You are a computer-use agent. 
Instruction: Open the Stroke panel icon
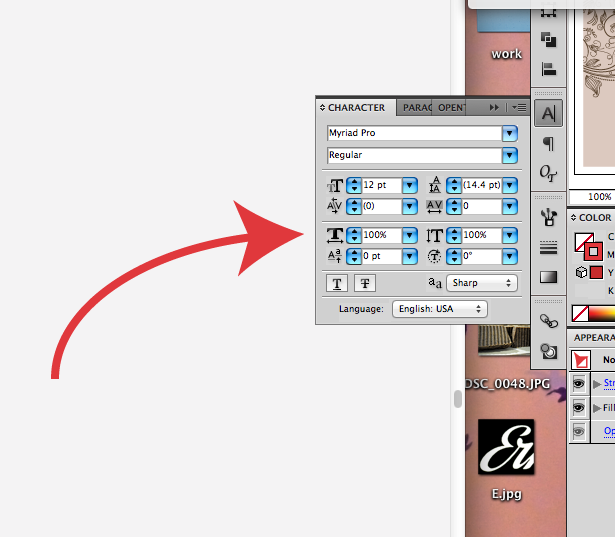pos(548,248)
